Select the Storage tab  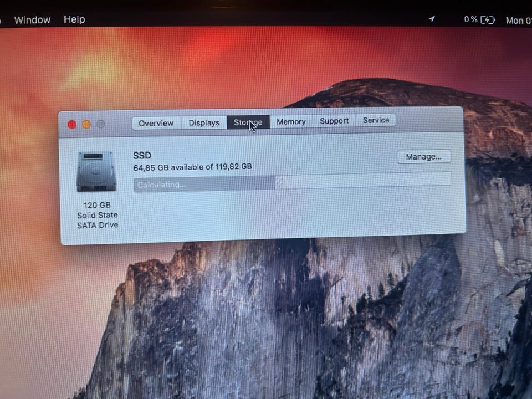(248, 122)
